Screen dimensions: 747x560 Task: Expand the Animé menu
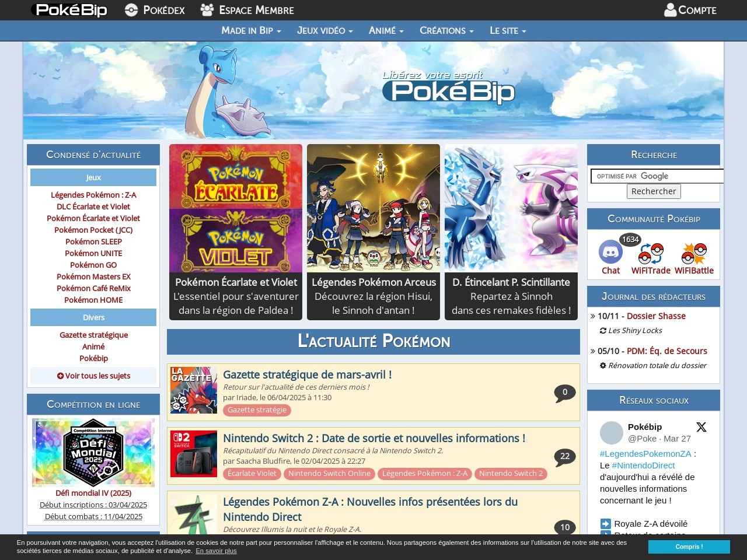click(386, 30)
